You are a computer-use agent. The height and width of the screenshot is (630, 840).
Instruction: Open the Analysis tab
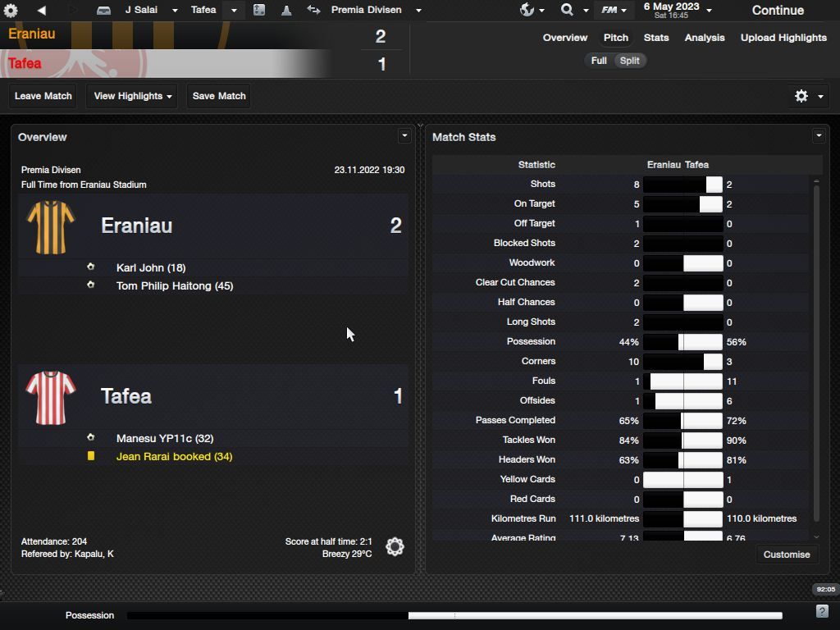(x=704, y=38)
